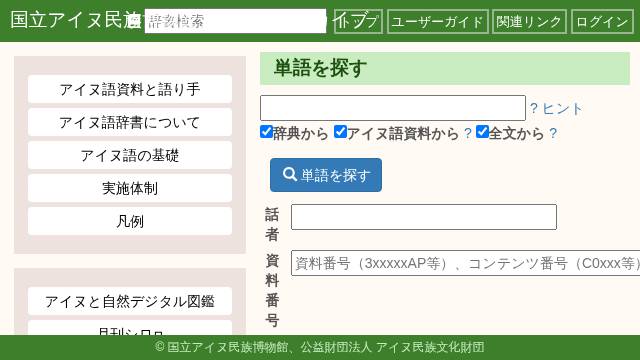This screenshot has height=360, width=640.
Task: Open 凡例 sidebar entry
Action: [130, 221]
